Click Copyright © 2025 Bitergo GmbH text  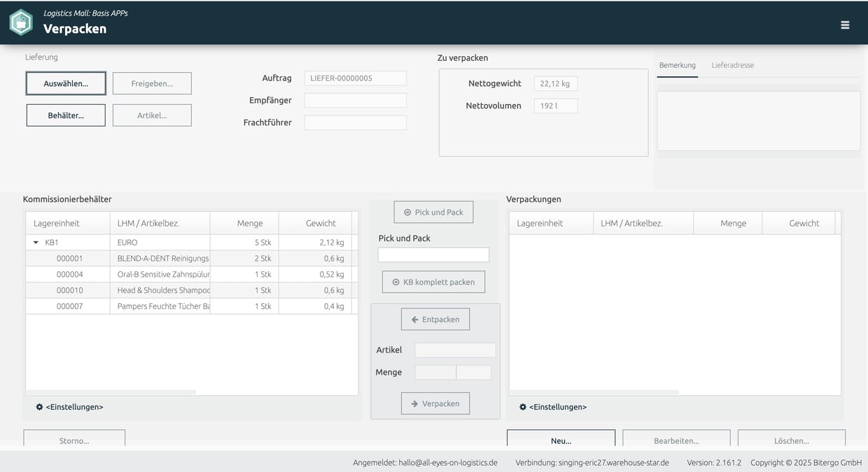click(806, 462)
